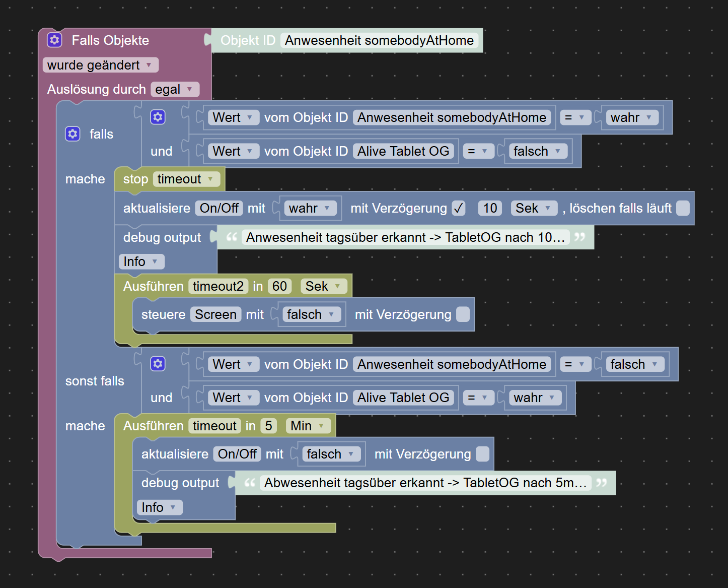Click the debug output label of the Abwesenheit block
This screenshot has height=588, width=728.
tap(180, 483)
